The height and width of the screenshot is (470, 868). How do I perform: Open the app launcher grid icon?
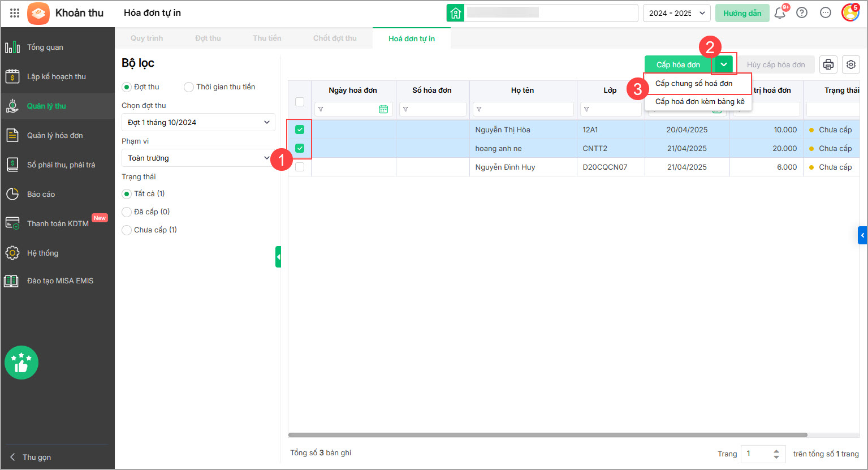(15, 13)
